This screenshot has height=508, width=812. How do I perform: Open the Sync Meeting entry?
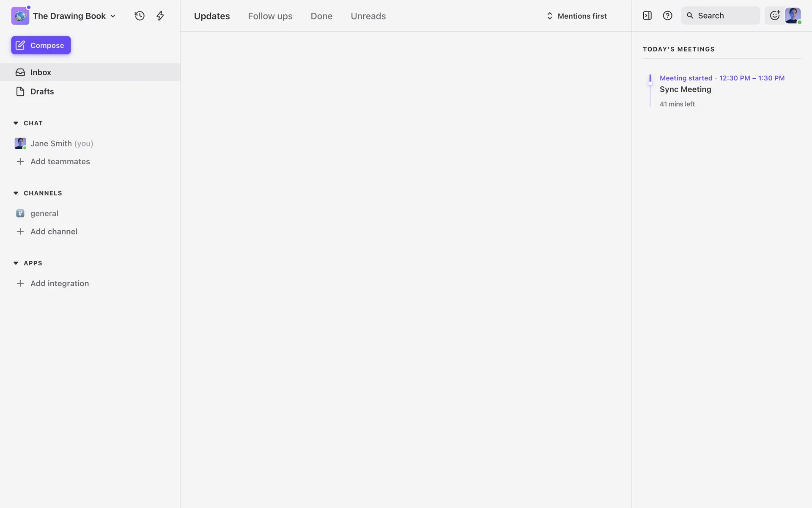685,89
